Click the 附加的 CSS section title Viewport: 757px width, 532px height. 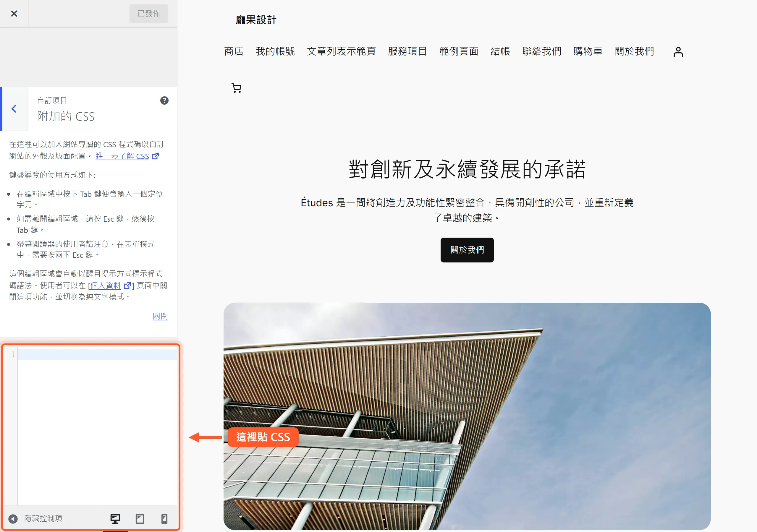point(66,116)
